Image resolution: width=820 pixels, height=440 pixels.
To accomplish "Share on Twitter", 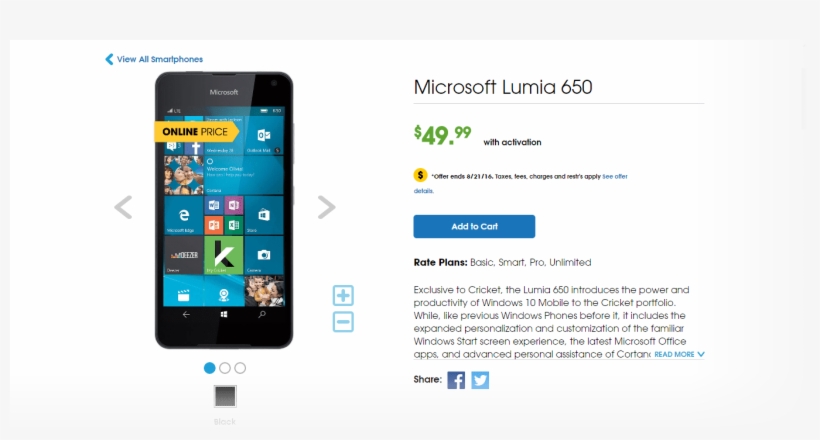I will click(x=480, y=380).
